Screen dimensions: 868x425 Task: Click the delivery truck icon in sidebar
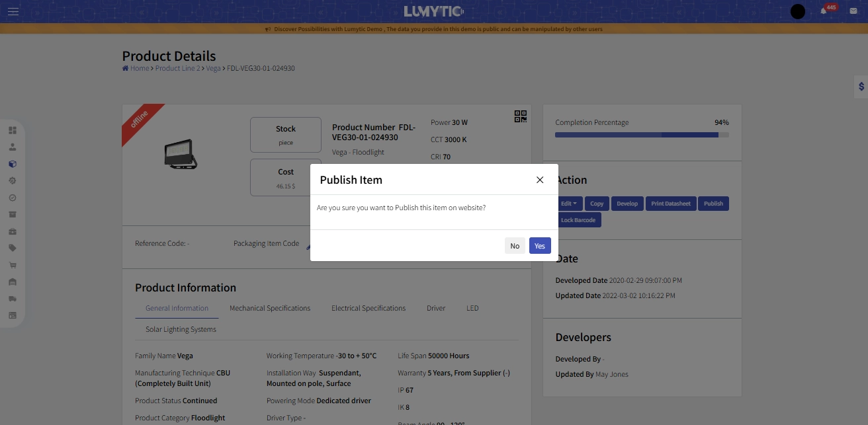12,299
